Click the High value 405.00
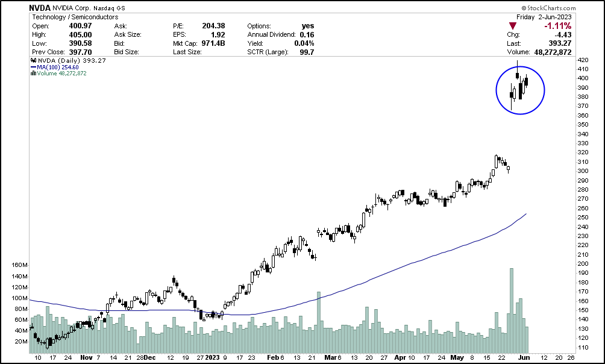 (80, 35)
